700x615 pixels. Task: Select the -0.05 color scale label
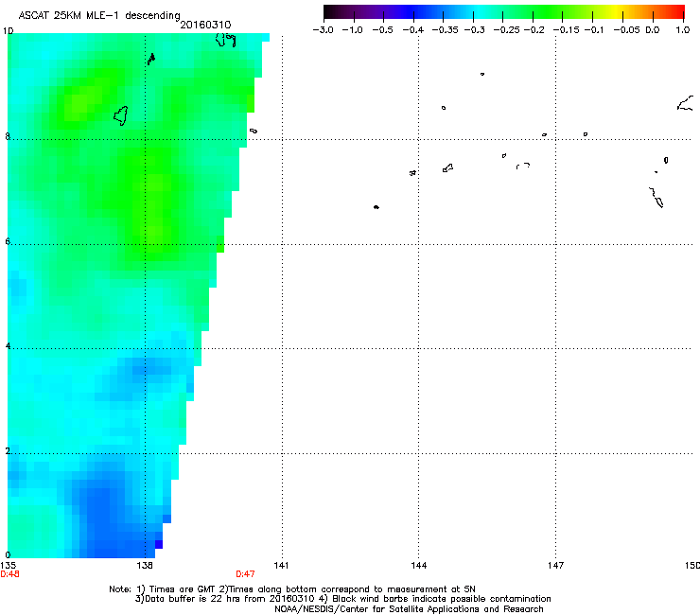(x=627, y=30)
